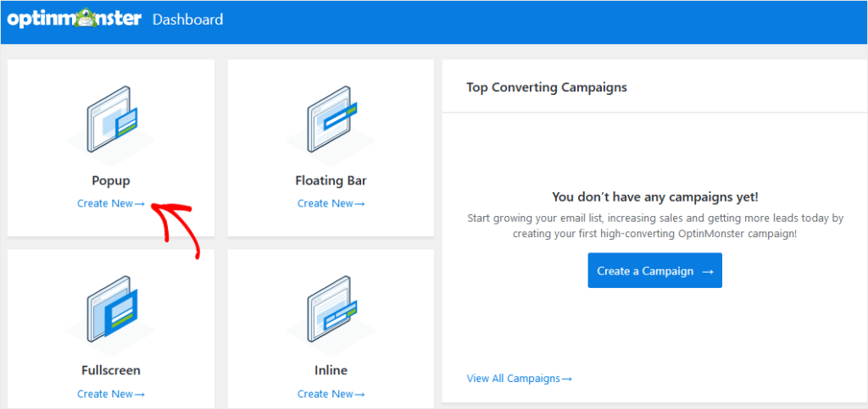Click Create New under Floating Bar
The image size is (868, 409).
331,203
